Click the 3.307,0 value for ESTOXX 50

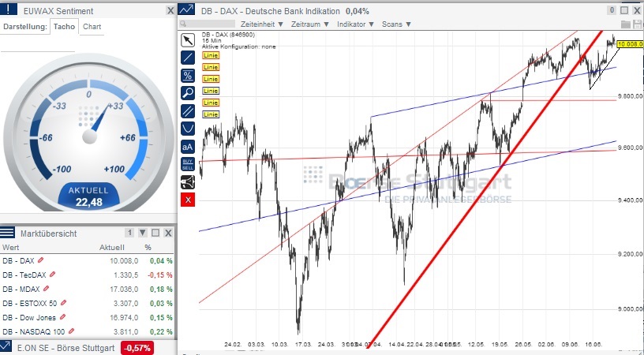(x=125, y=303)
